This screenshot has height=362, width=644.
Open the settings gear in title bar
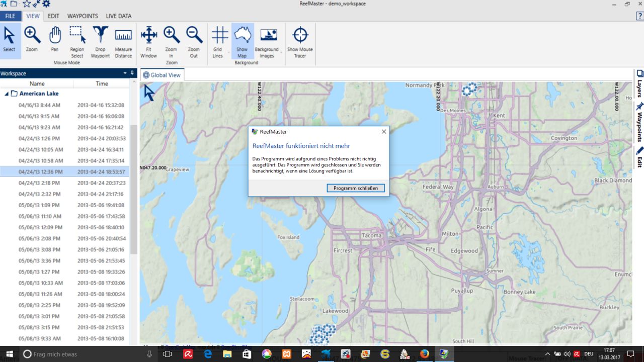[46, 4]
